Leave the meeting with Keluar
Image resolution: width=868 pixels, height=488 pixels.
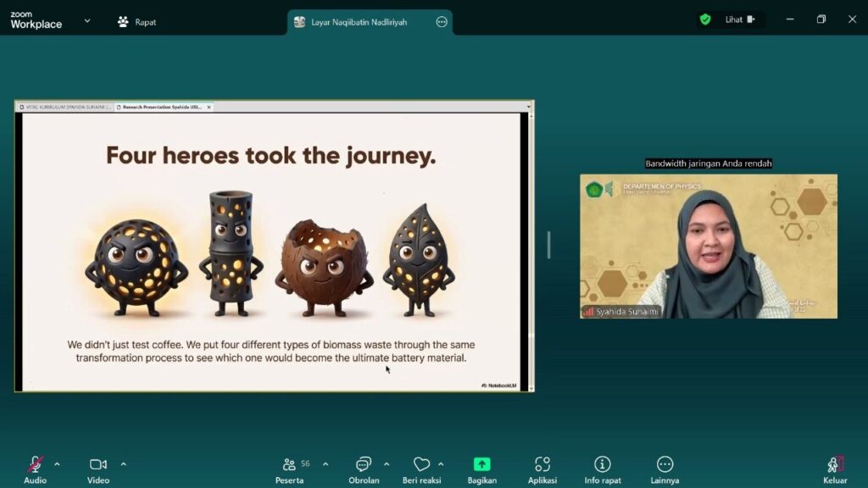[x=835, y=464]
